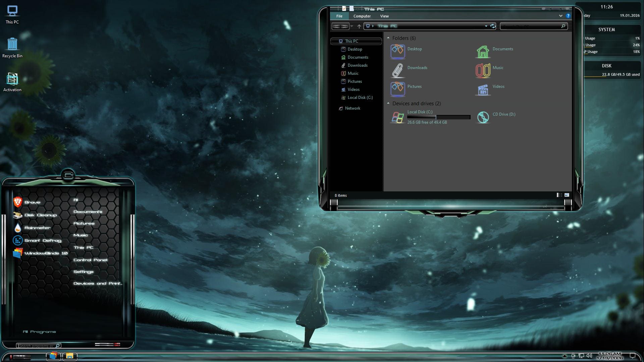Viewport: 644px width, 362px height.
Task: Open the Activation desktop shortcut
Action: click(12, 82)
